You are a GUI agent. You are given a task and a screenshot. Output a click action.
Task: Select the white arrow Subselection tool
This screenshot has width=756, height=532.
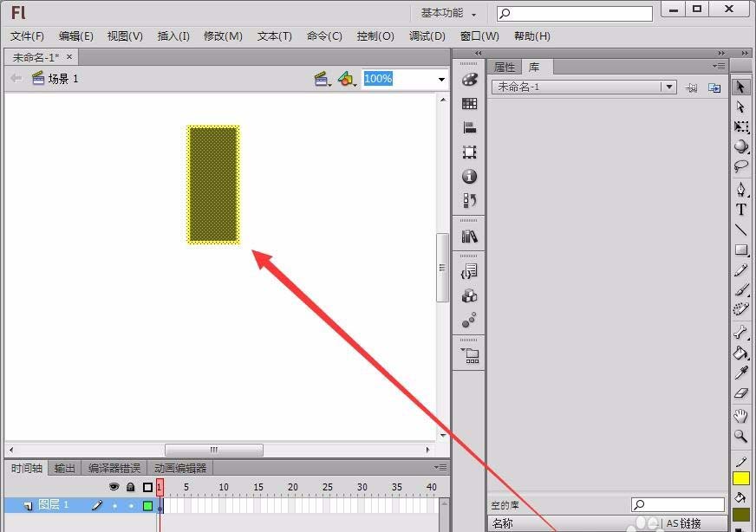tap(740, 107)
